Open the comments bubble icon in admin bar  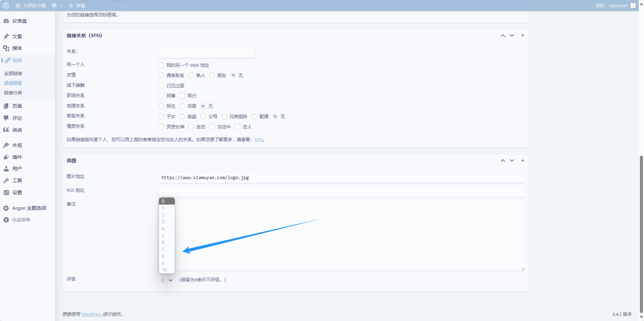[x=54, y=6]
